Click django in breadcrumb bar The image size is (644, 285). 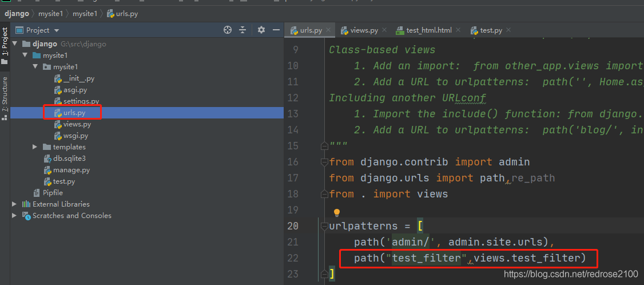[17, 14]
